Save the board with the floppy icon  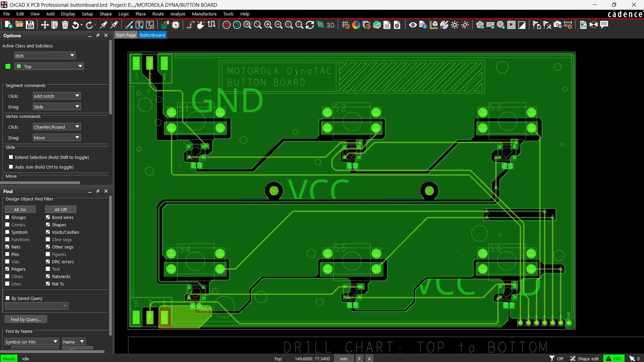point(30,25)
